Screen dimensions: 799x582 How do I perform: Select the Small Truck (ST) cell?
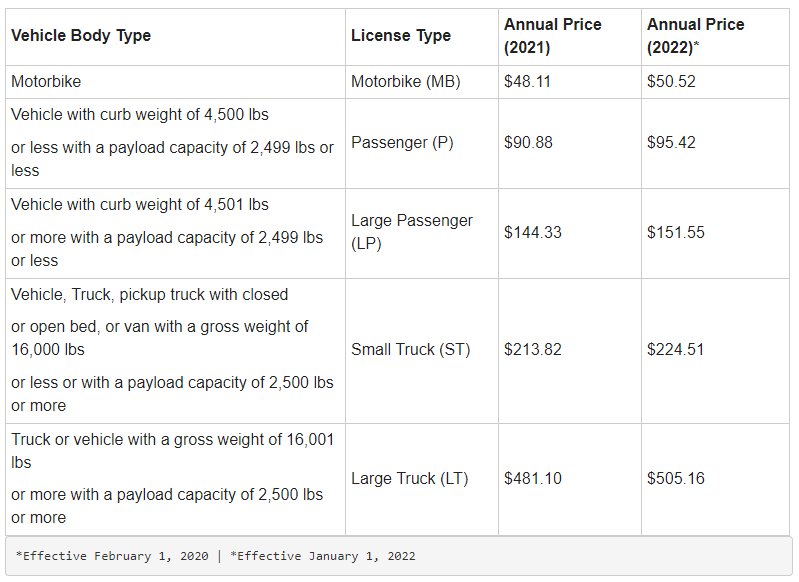tap(422, 351)
